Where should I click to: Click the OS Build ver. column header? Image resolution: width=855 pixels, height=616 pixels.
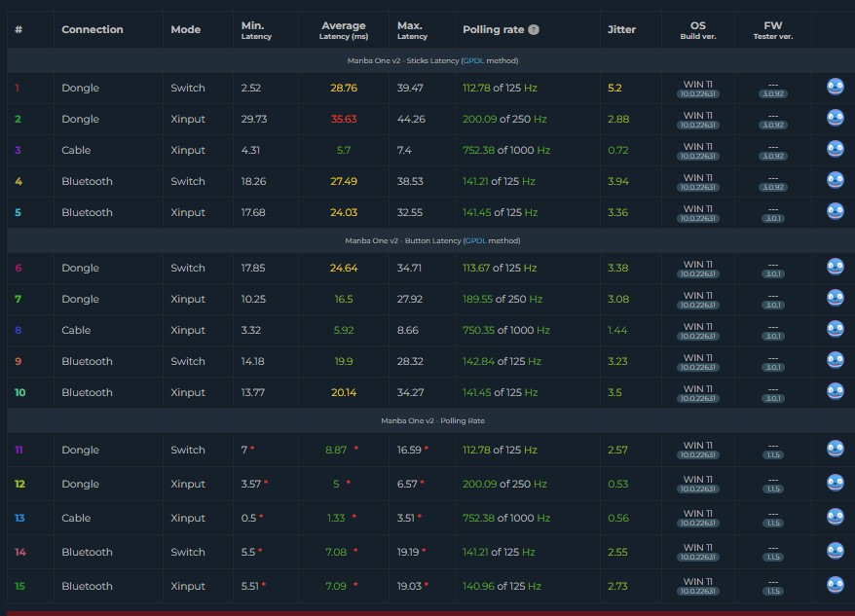pyautogui.click(x=698, y=30)
